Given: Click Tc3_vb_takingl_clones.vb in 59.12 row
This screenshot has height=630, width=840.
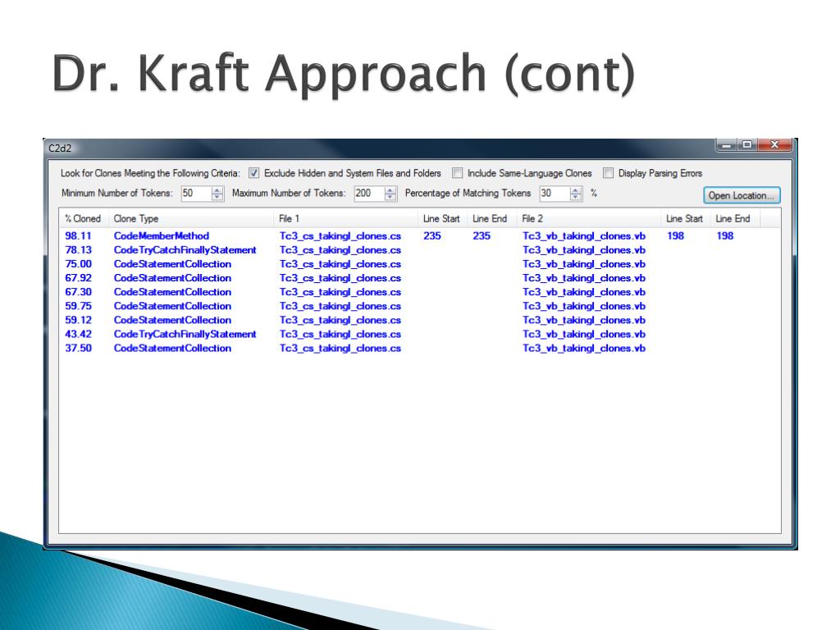Looking at the screenshot, I should pos(584,320).
